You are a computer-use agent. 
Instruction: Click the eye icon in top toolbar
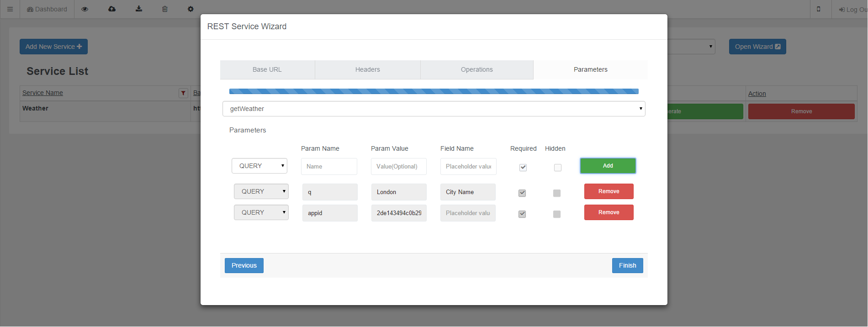(x=85, y=9)
